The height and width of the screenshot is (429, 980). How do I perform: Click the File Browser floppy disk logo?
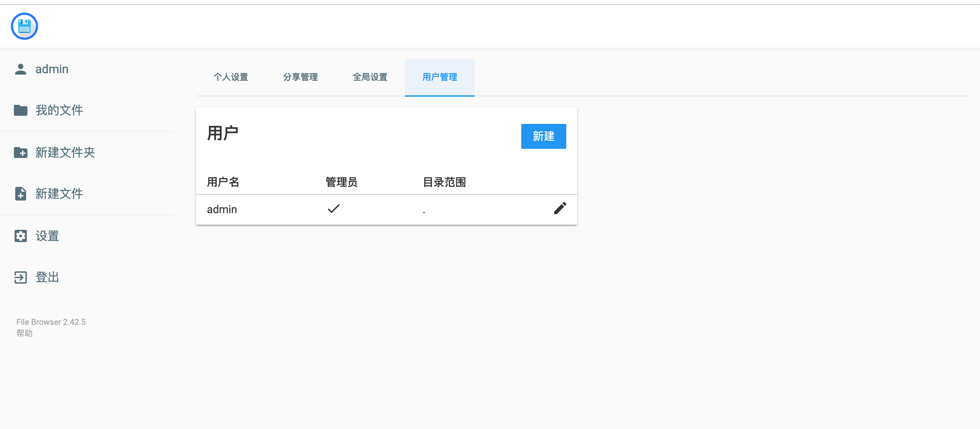pyautogui.click(x=24, y=26)
